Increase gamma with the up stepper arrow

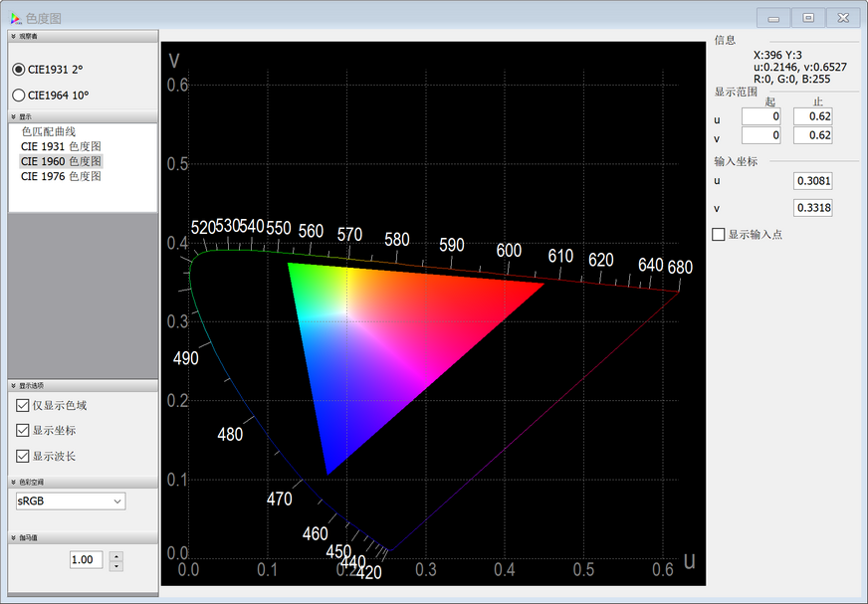116,556
